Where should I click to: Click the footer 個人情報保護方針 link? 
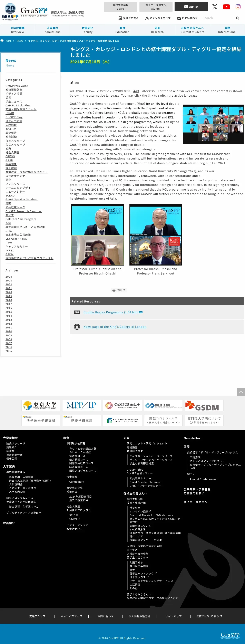pos(139,616)
